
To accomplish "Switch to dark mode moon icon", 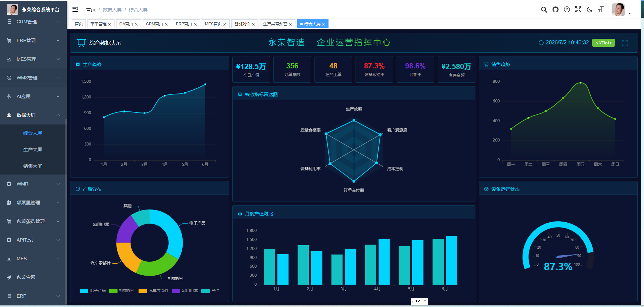I will pyautogui.click(x=589, y=10).
